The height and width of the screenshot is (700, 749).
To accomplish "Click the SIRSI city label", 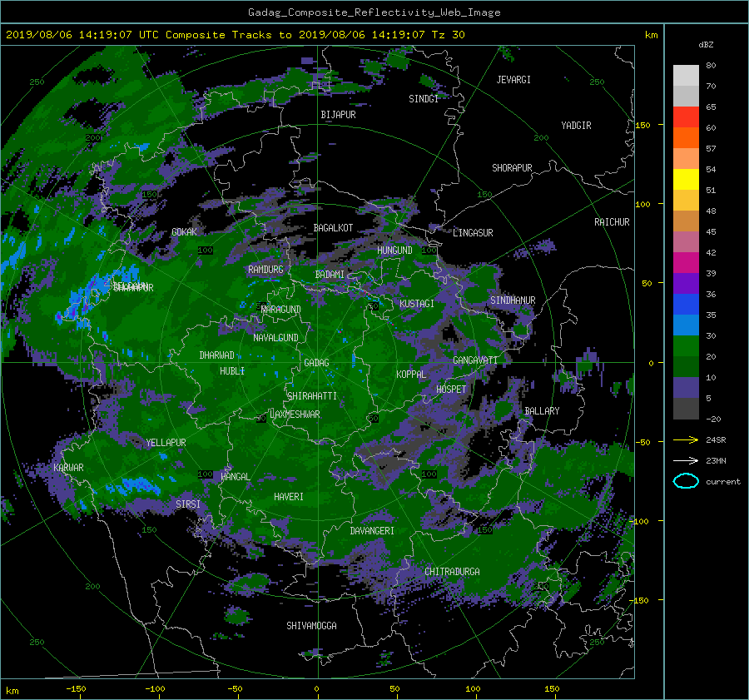I will [x=188, y=504].
